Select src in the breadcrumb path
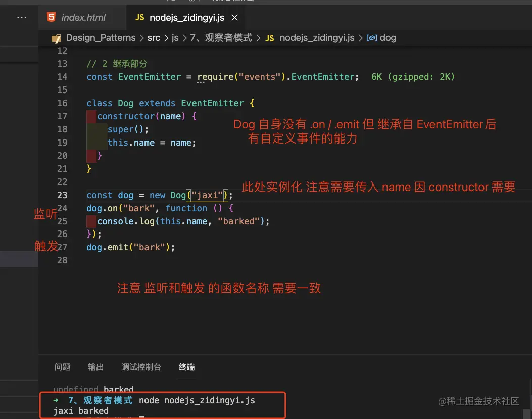The width and height of the screenshot is (532, 419). click(154, 38)
